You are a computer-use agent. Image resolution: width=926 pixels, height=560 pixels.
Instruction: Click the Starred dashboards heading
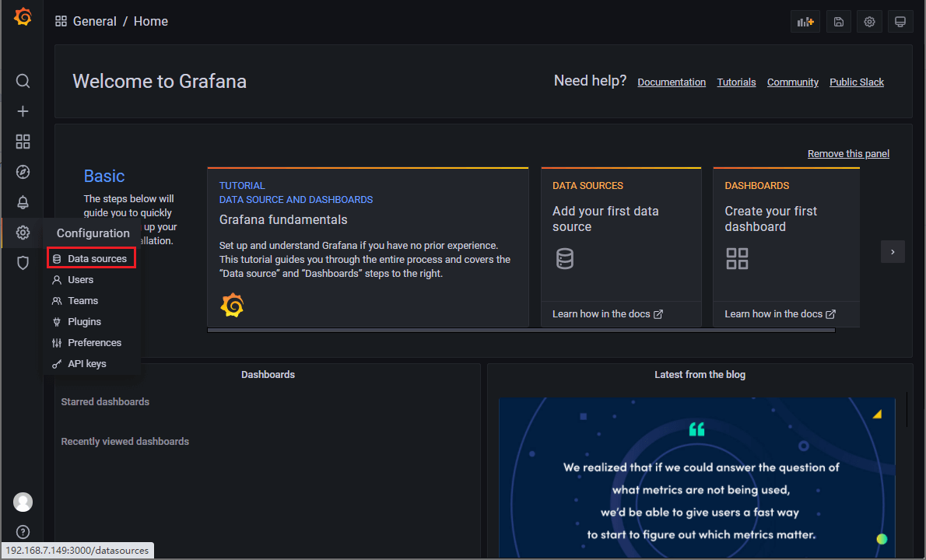(x=105, y=402)
